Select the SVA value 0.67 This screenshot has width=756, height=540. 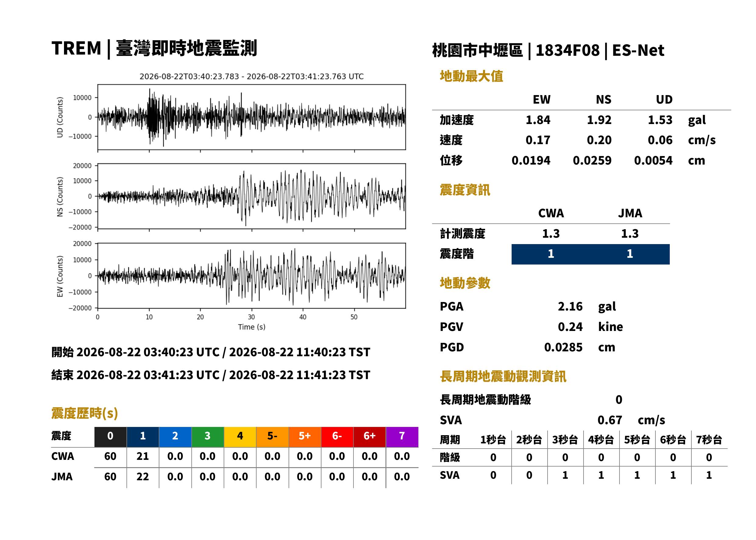[610, 420]
